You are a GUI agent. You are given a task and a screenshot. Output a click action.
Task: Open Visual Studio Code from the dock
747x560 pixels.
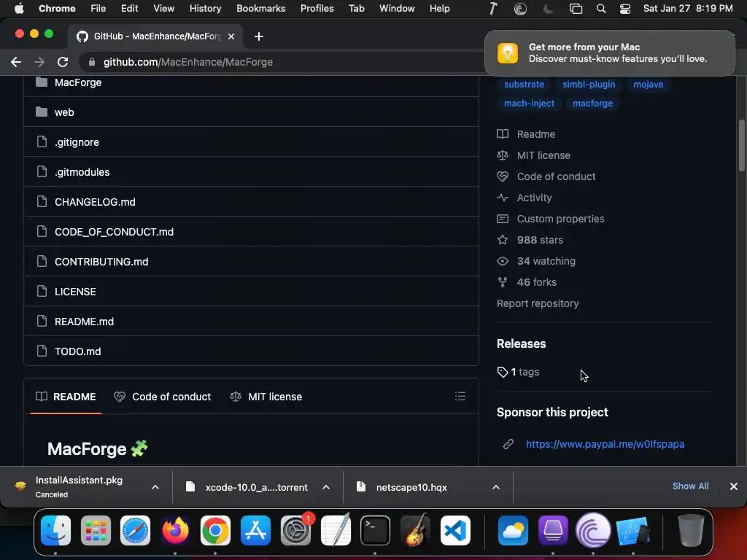tap(455, 531)
